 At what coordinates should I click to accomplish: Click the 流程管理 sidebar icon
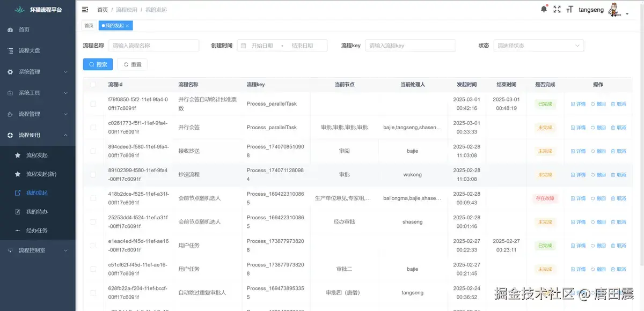point(10,114)
